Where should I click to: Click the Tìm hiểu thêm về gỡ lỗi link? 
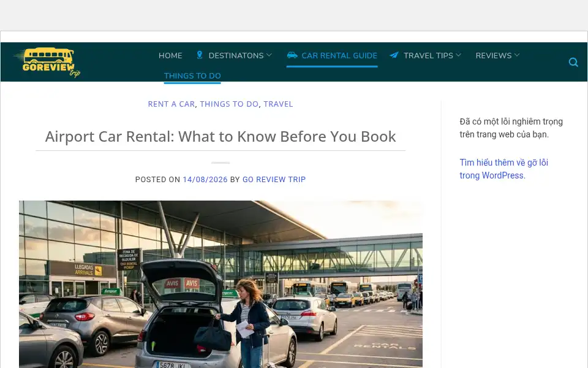pyautogui.click(x=503, y=169)
